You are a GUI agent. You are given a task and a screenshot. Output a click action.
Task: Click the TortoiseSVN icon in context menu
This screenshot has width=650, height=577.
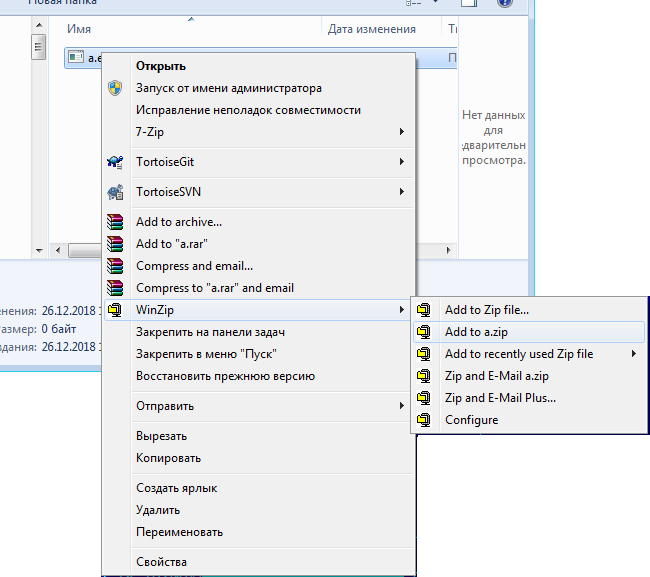115,192
